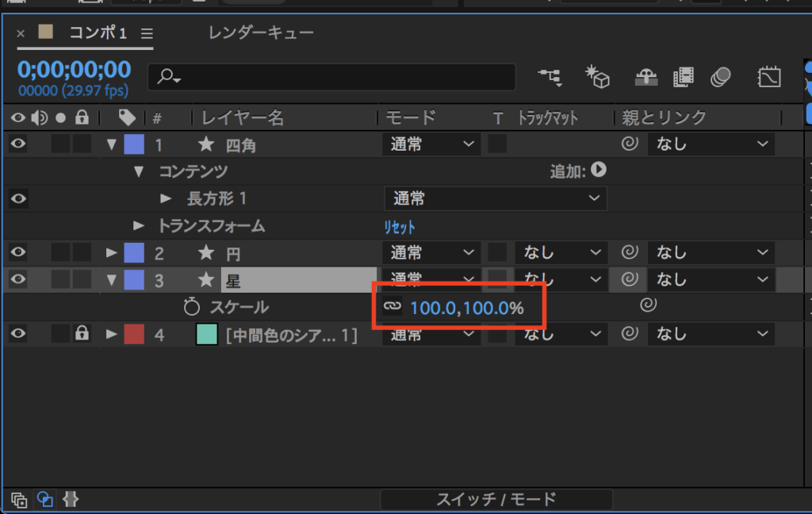This screenshot has width=812, height=514.
Task: Click the label tag column icon
Action: tap(127, 117)
